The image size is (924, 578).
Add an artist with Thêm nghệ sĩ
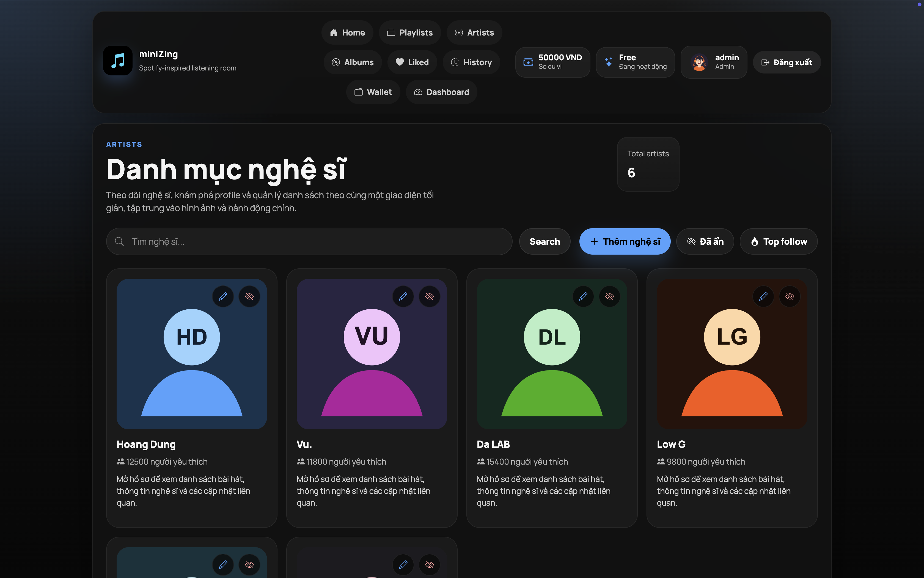coord(625,242)
